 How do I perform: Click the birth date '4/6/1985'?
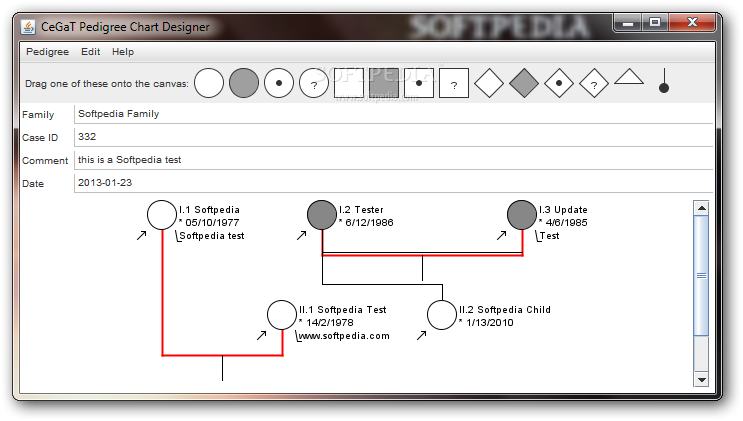pyautogui.click(x=566, y=222)
